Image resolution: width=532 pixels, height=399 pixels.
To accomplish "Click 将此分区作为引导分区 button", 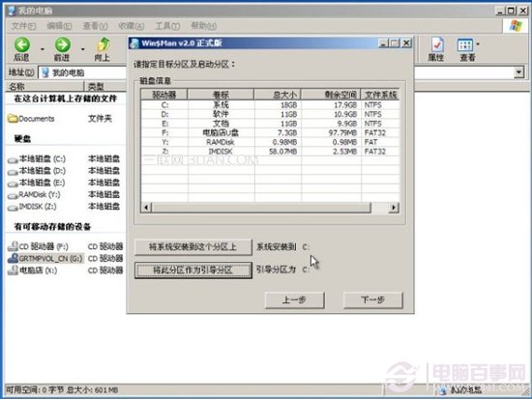I will [x=193, y=271].
